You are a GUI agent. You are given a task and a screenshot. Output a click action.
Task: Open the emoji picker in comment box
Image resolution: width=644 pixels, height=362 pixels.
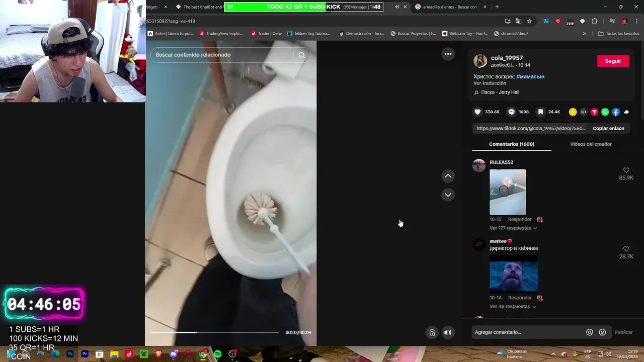[602, 332]
